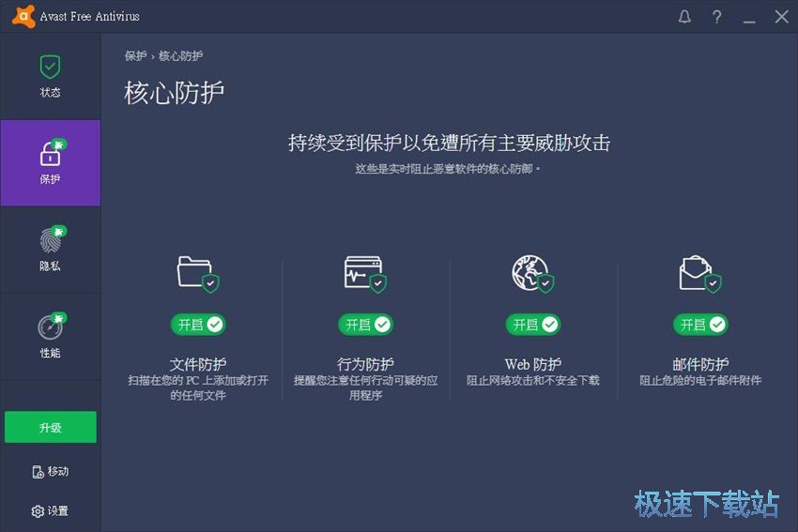
Task: Click the 文件防护 folder shield icon
Action: coord(198,274)
